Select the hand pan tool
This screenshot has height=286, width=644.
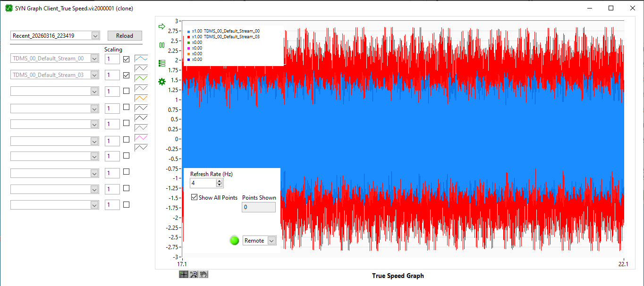pos(203,274)
